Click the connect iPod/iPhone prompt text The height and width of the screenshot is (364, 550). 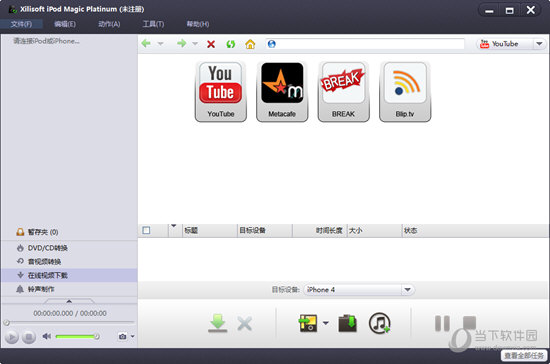click(x=46, y=41)
